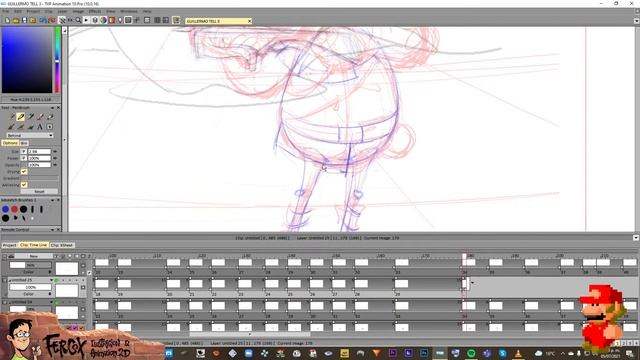The image size is (640, 360).
Task: Switch to the Clip: XSheet tab
Action: coord(62,245)
